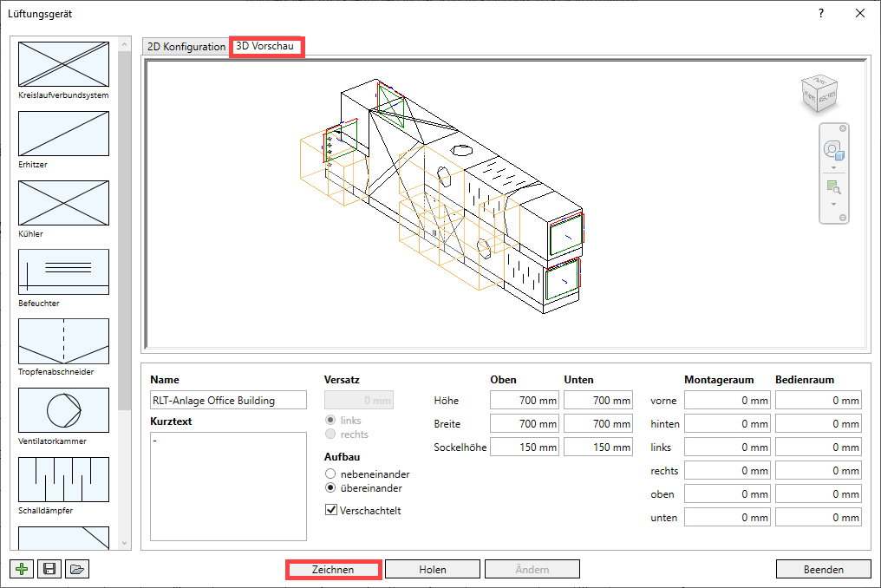
Task: Select the nebeneinander radio button
Action: pyautogui.click(x=330, y=474)
